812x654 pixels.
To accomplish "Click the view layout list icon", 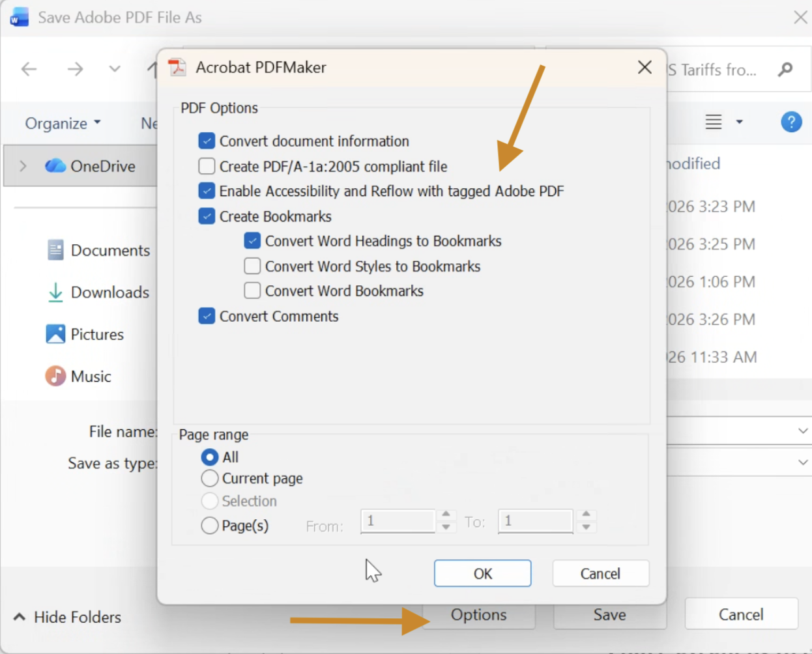I will (714, 122).
